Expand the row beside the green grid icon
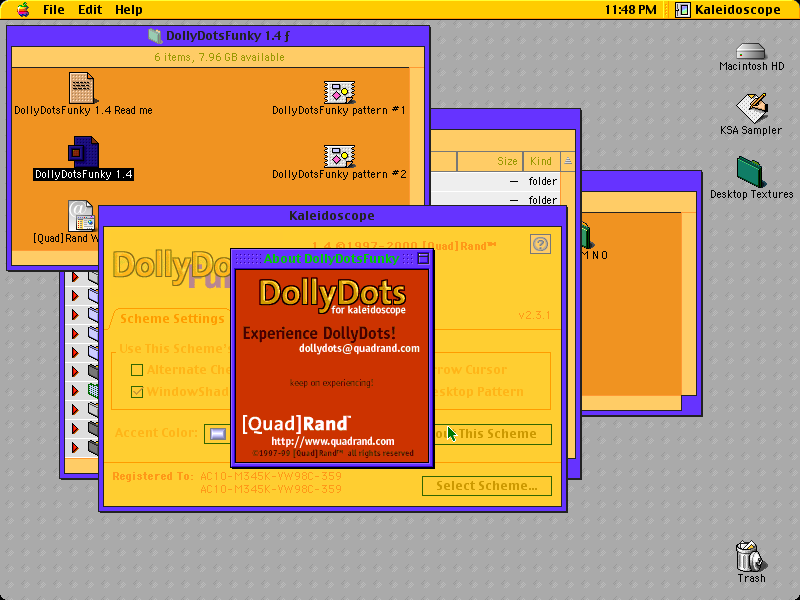Screen dimensions: 800x600 coord(76,390)
